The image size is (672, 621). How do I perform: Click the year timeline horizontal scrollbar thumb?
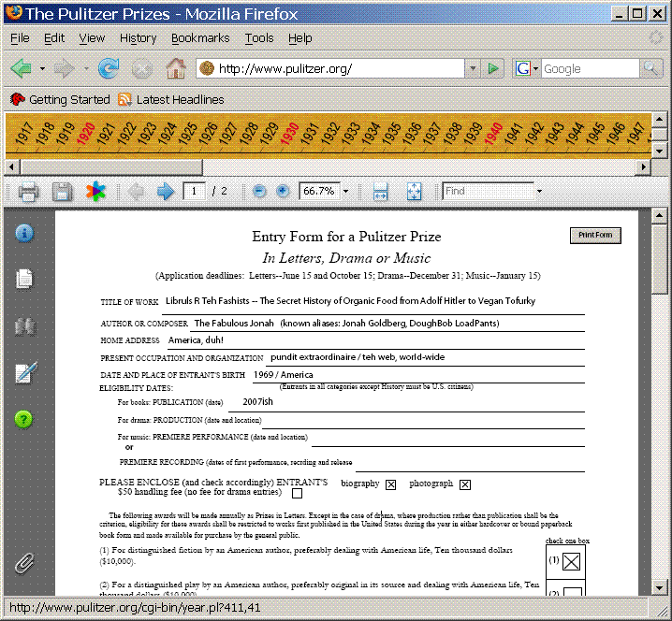pos(111,167)
